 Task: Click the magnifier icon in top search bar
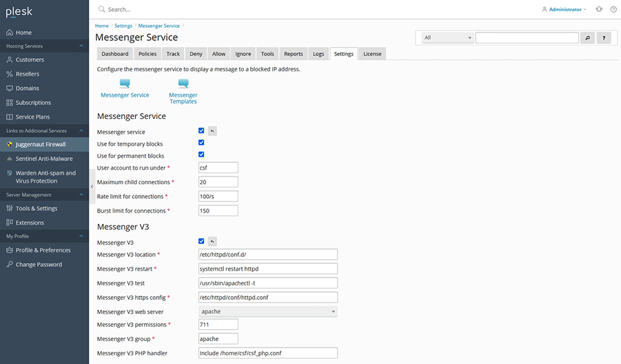click(102, 9)
